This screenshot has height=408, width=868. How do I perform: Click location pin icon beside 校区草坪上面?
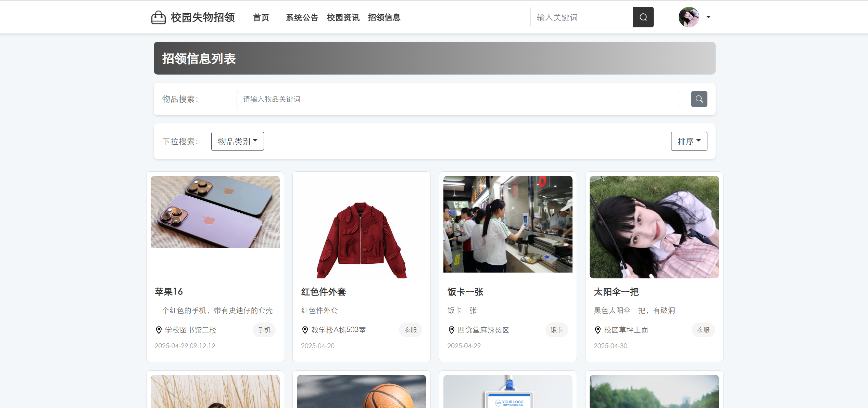[x=597, y=330]
